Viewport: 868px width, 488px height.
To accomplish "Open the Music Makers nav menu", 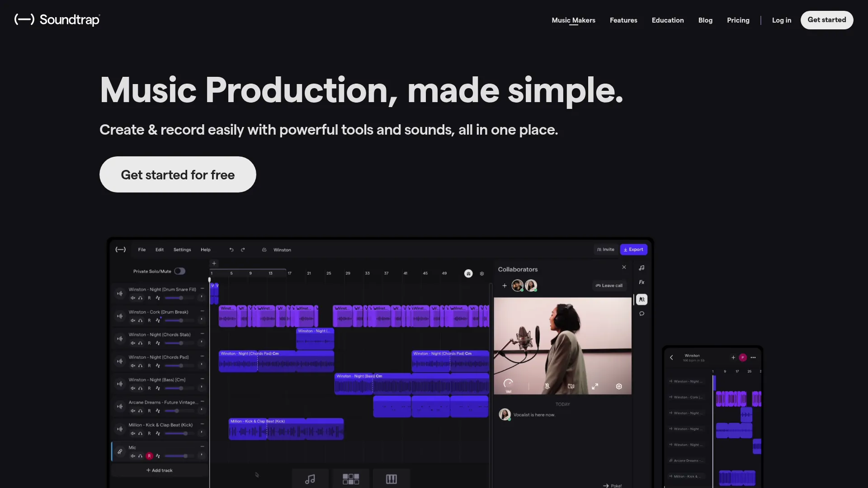I will pyautogui.click(x=573, y=20).
